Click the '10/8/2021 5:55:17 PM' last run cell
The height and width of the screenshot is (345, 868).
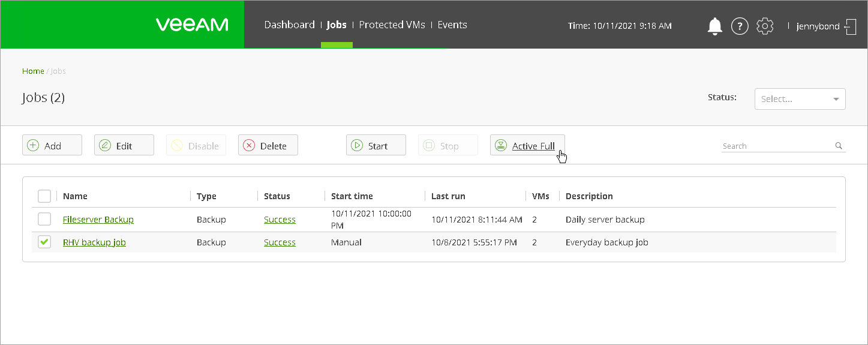(x=474, y=242)
